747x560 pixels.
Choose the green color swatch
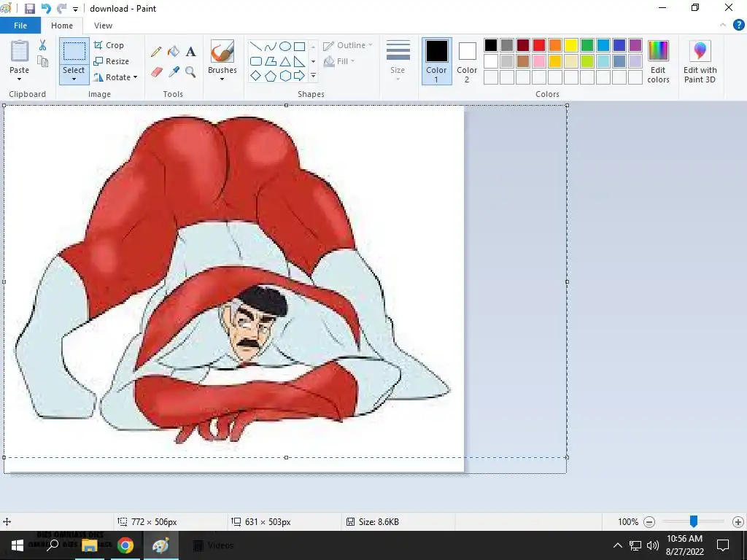pos(587,45)
